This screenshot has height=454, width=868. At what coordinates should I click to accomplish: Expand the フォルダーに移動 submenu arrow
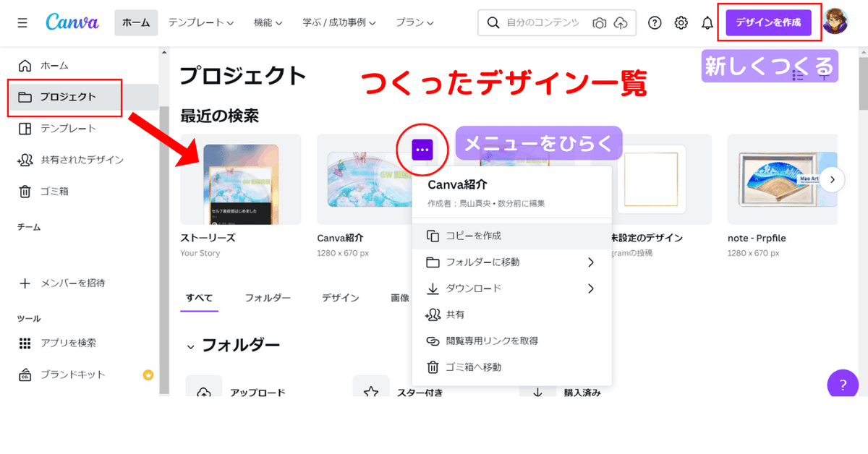pyautogui.click(x=590, y=262)
